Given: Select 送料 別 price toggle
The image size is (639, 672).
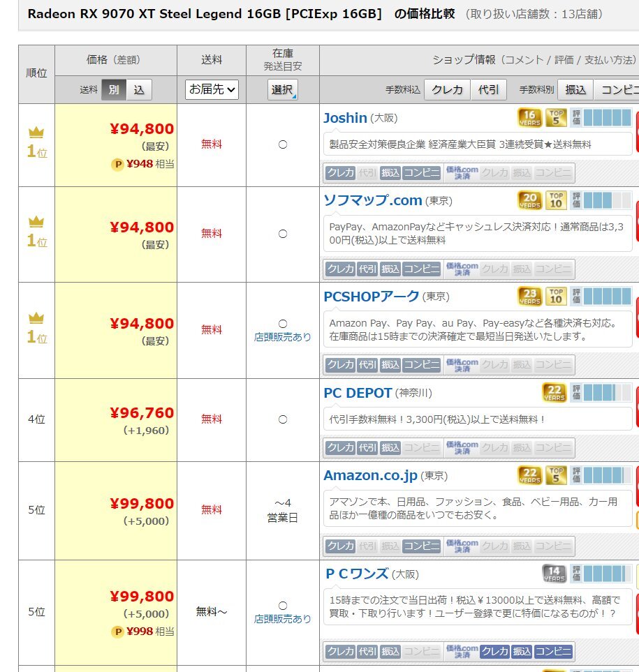Looking at the screenshot, I should click(114, 89).
